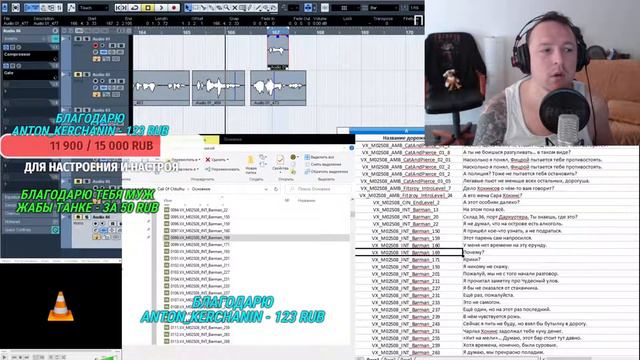The width and height of the screenshot is (640, 360).
Task: Select file VX_M02S08_INT_Barman_171 in Explorer
Action: click(196, 244)
